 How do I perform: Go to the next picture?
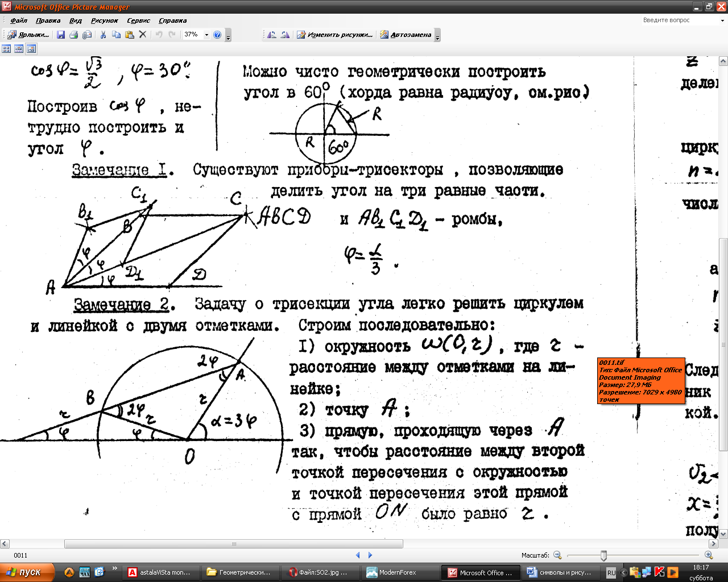tap(370, 555)
